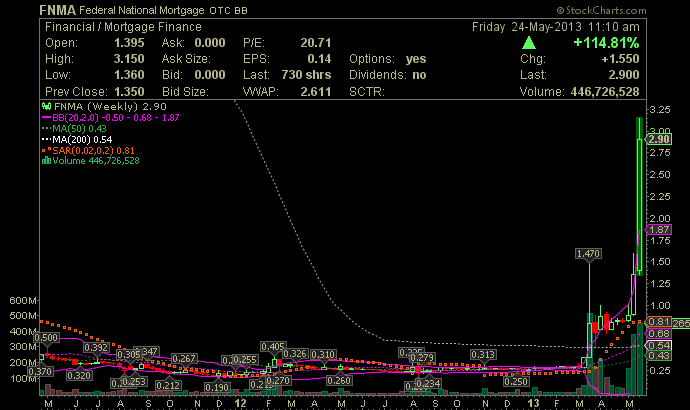
Task: Click the header Volume 446,726,528 value
Action: (x=605, y=92)
